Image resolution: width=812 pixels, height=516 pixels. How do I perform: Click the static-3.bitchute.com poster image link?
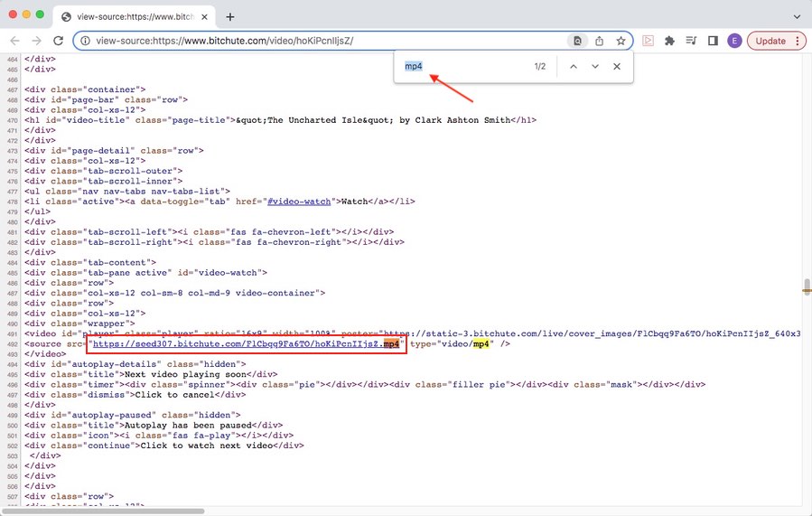592,333
